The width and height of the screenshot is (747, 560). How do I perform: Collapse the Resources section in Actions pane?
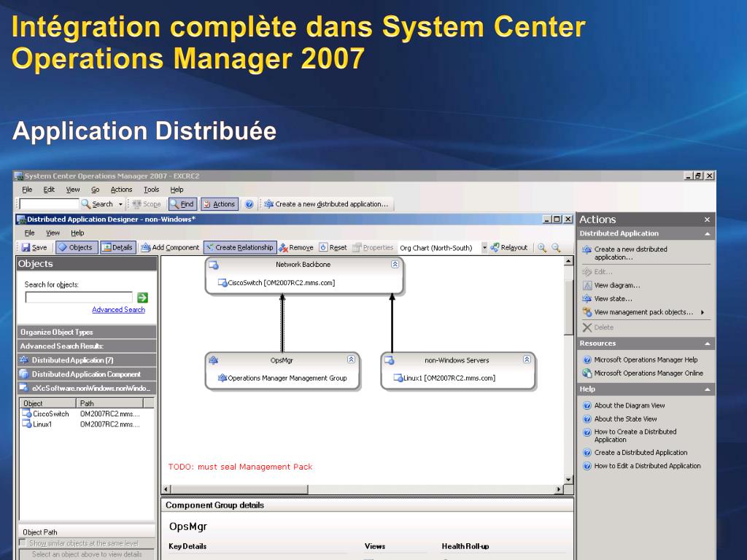tap(708, 343)
